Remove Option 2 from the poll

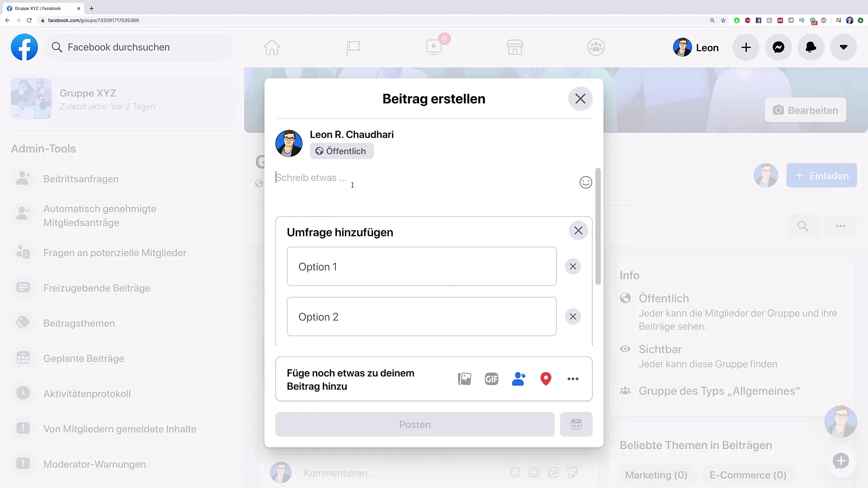[573, 316]
